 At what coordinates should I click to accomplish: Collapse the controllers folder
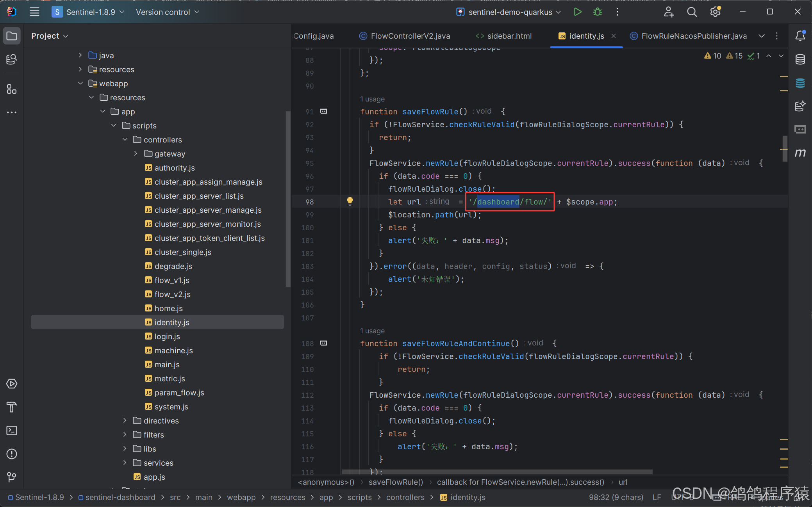[125, 140]
